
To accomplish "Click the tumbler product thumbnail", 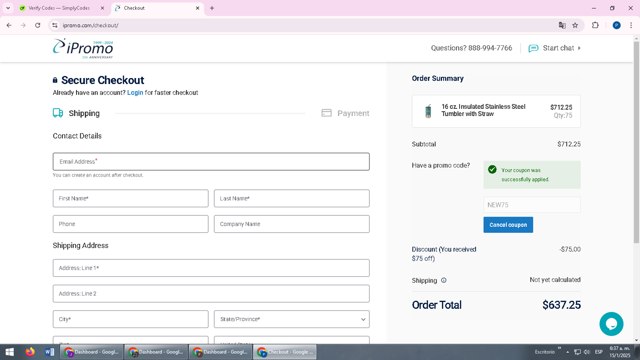I will pyautogui.click(x=428, y=111).
